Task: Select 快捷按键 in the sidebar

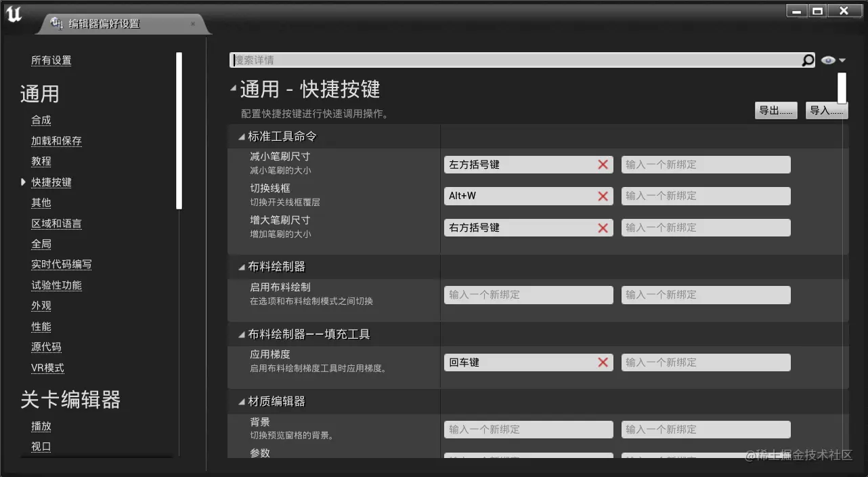Action: (51, 182)
